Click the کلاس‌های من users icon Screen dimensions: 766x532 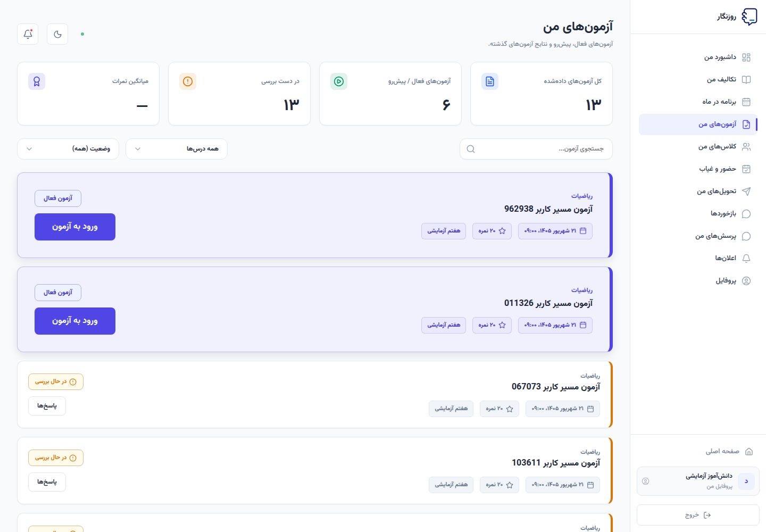tap(746, 147)
